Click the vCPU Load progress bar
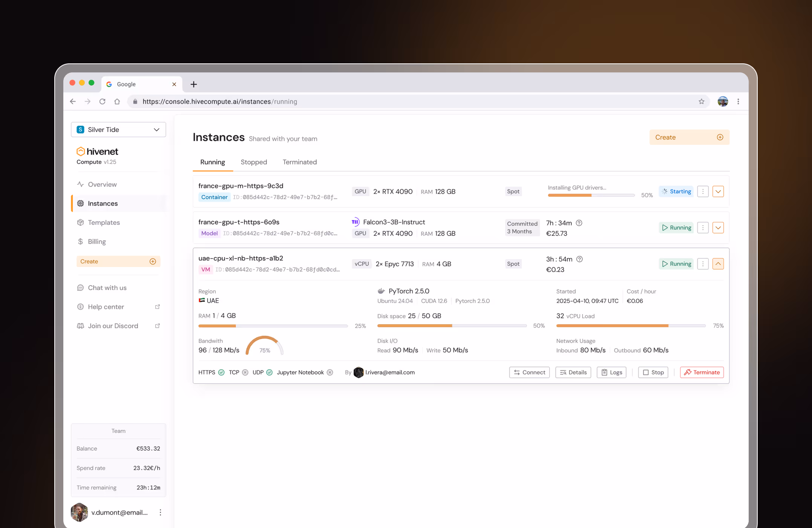The width and height of the screenshot is (812, 528). pos(631,325)
